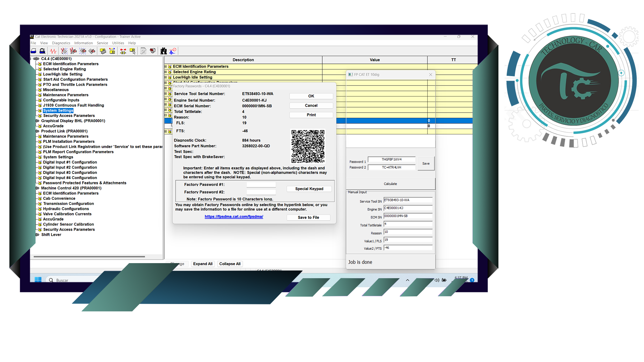Click the Select ECM cursor toolbar icon
Screen dimensions: 644x362
click(132, 51)
